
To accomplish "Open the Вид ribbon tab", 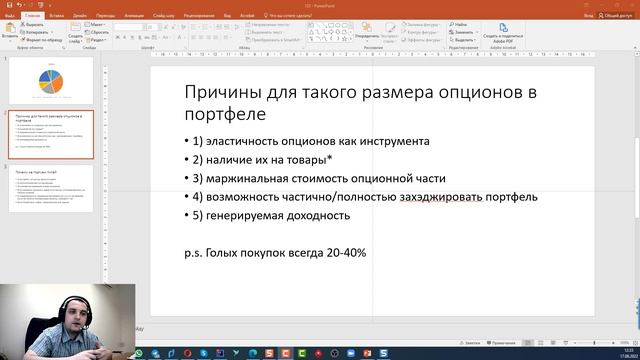I will click(x=227, y=16).
